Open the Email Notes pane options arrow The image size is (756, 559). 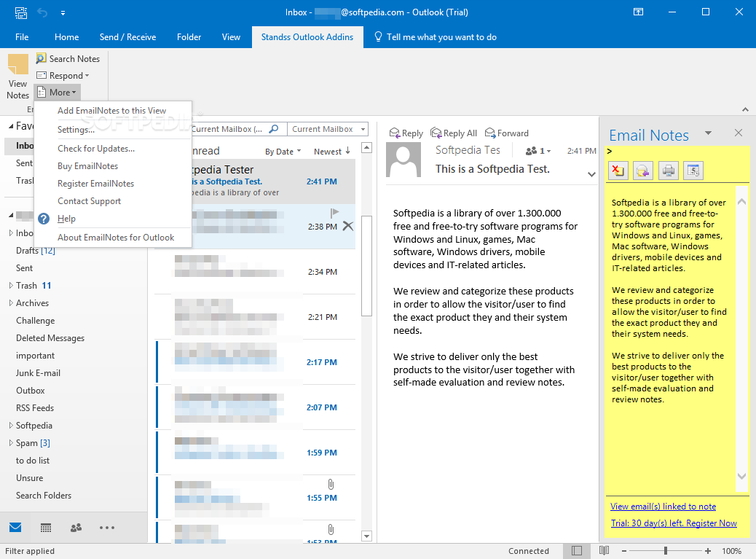click(708, 133)
